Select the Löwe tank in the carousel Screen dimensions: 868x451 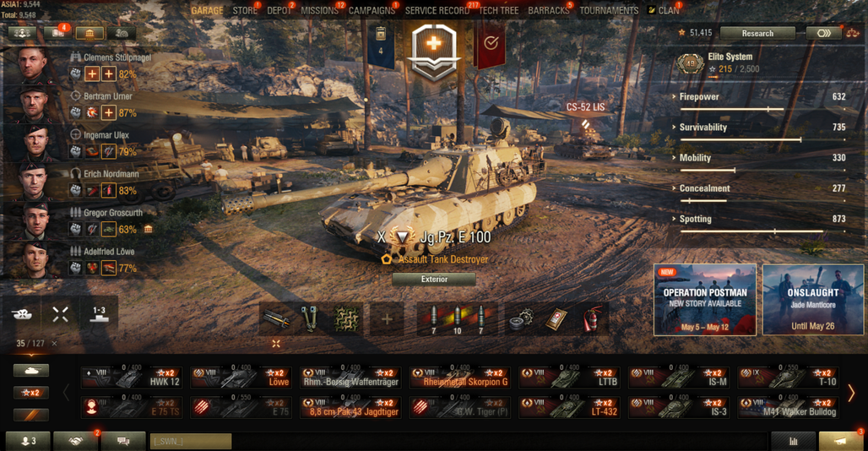[241, 378]
